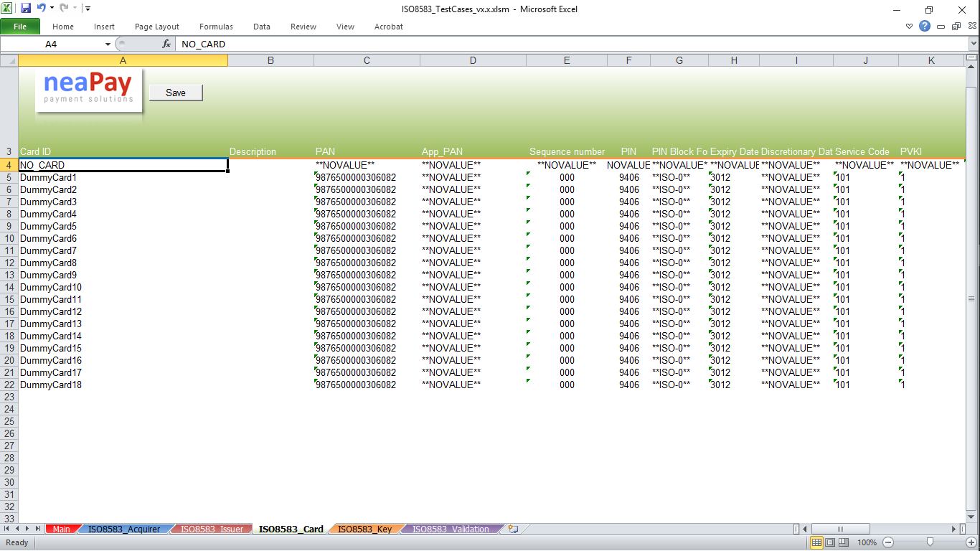Open the View ribbon tab
Image resolution: width=980 pixels, height=551 pixels.
coord(345,27)
